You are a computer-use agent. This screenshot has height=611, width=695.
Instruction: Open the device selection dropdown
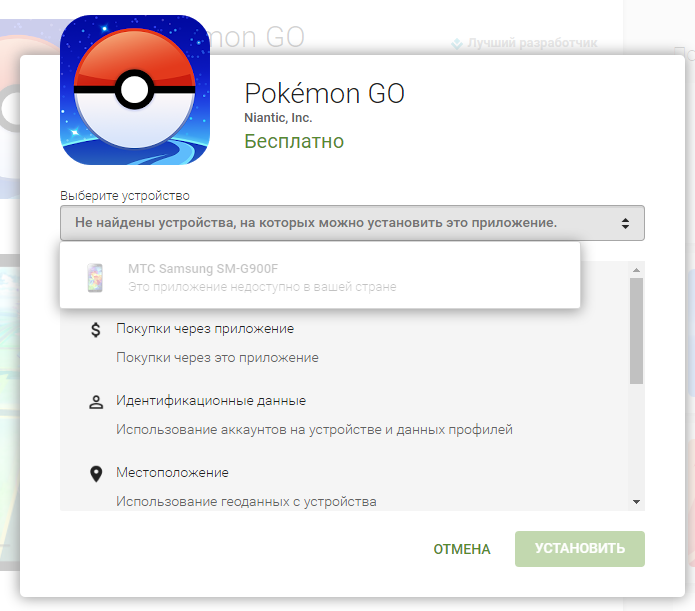[x=352, y=223]
